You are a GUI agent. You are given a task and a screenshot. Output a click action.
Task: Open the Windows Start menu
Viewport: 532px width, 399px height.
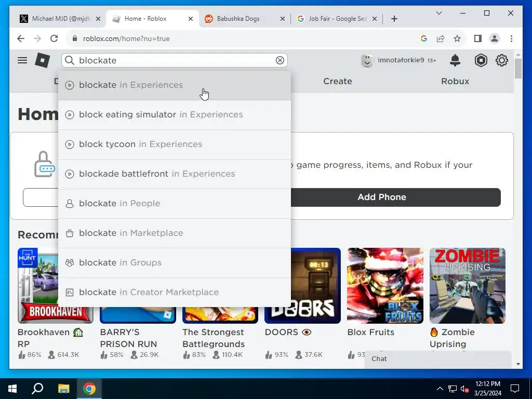pyautogui.click(x=12, y=389)
